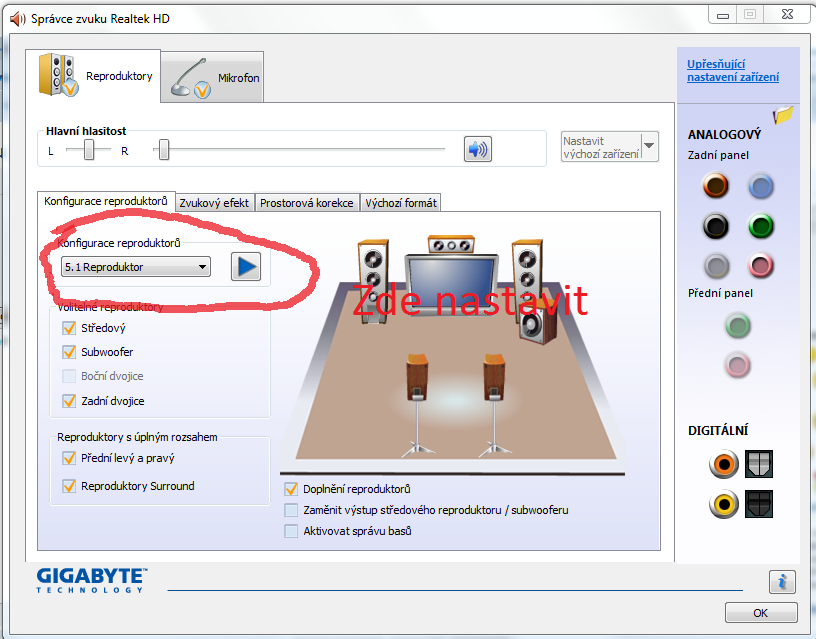
Task: Click the rear left speaker on stand
Action: (417, 406)
